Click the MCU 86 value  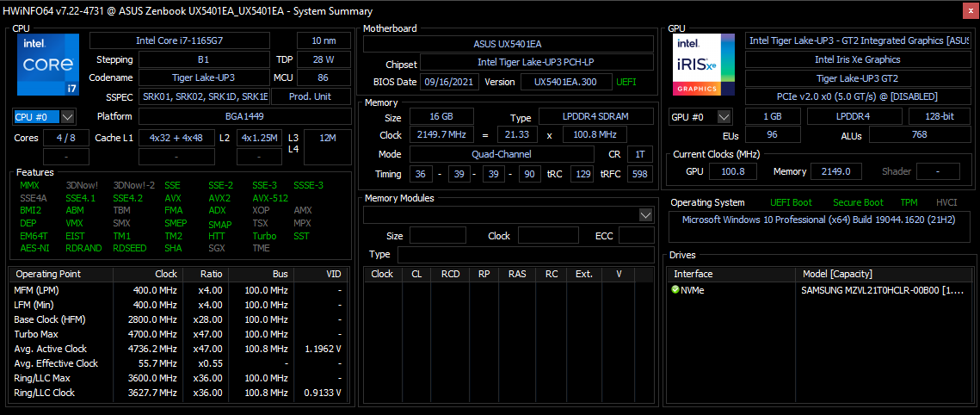click(324, 78)
